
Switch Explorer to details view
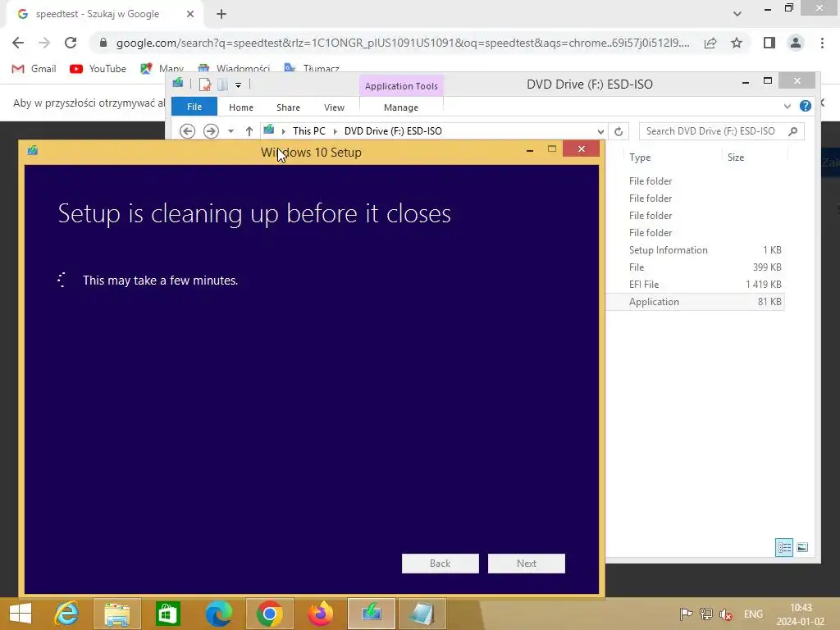coord(784,547)
